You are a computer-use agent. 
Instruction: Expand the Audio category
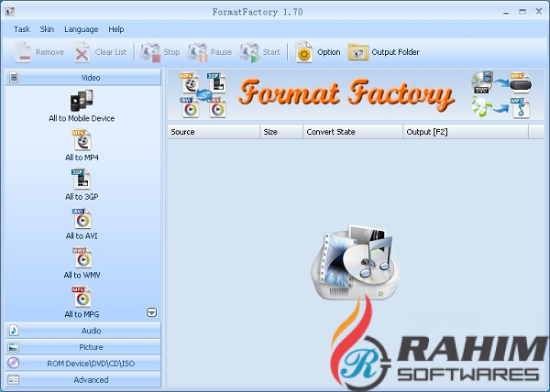click(83, 331)
